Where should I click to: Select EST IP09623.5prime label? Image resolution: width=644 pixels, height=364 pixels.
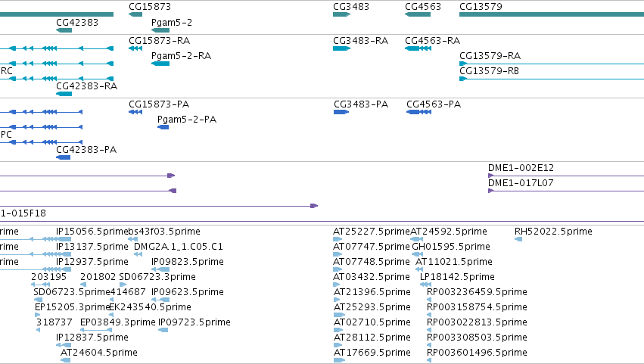[x=188, y=292]
